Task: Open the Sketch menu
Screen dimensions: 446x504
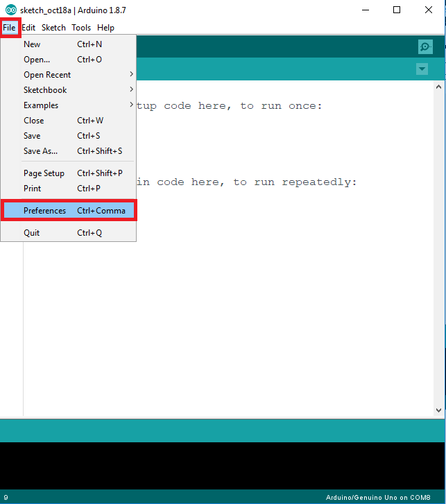Action: 53,28
